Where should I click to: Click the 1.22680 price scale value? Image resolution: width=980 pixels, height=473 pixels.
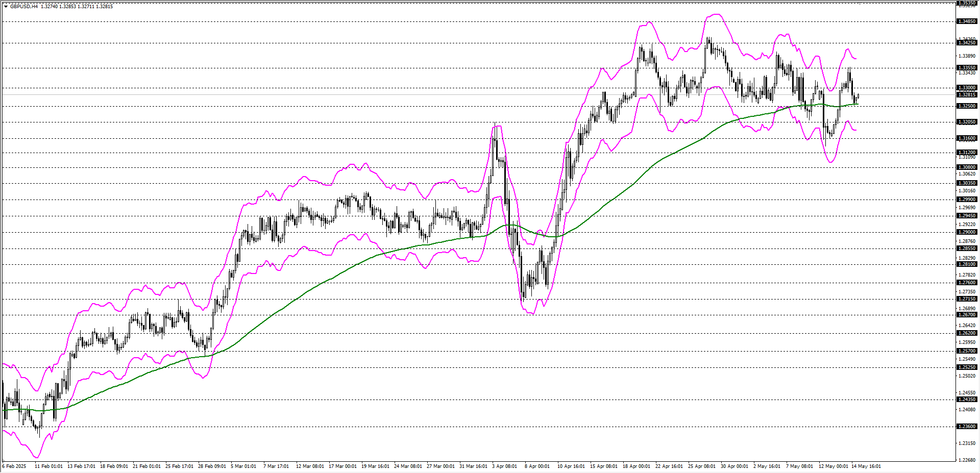pyautogui.click(x=967, y=460)
